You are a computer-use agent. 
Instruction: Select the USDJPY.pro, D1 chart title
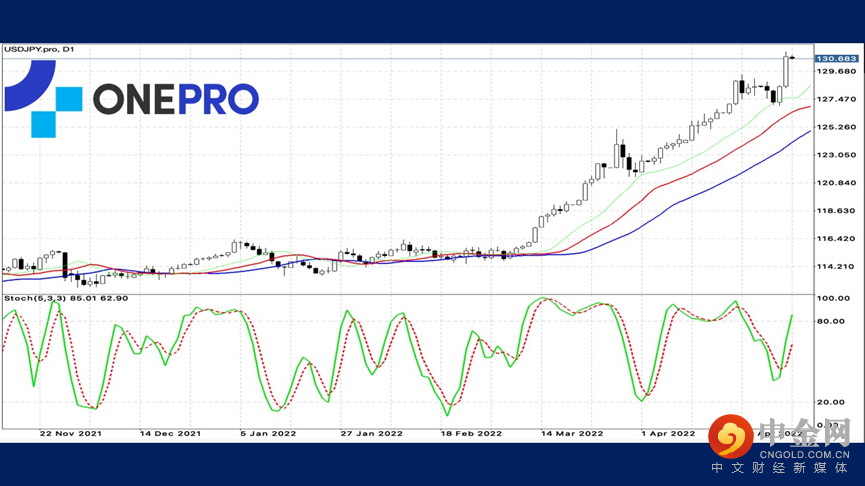coord(39,50)
